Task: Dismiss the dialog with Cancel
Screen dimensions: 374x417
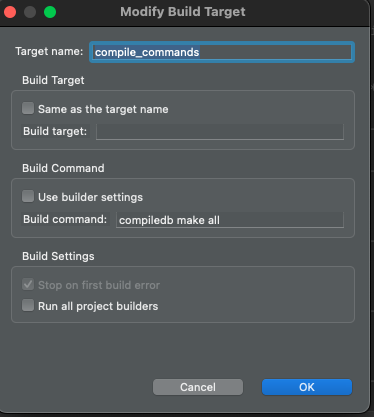Action: click(198, 387)
